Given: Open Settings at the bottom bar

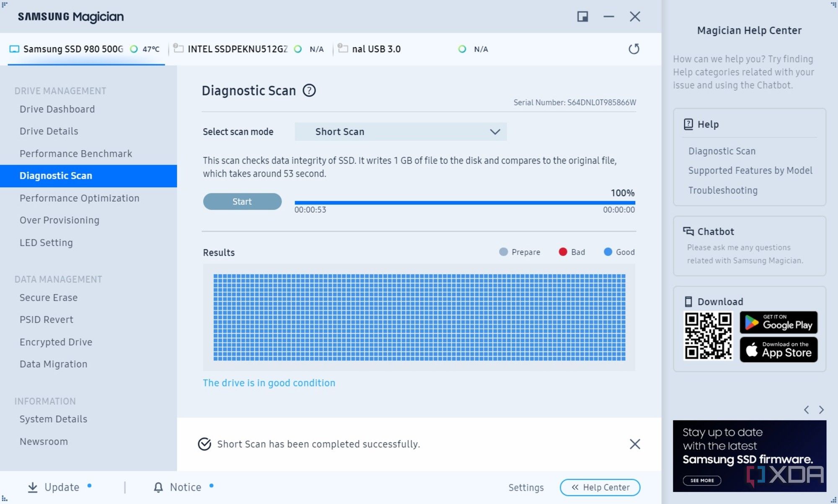Looking at the screenshot, I should [x=526, y=488].
